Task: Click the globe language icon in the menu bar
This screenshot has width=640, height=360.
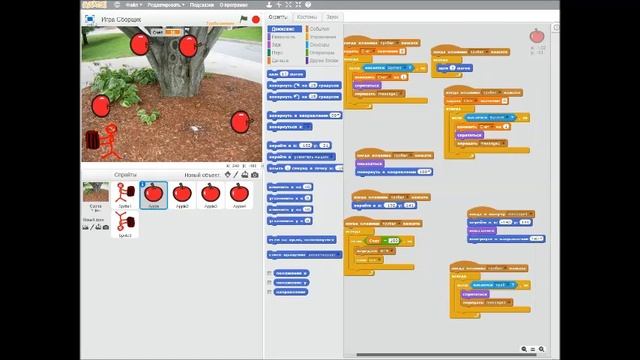Action: pos(117,5)
